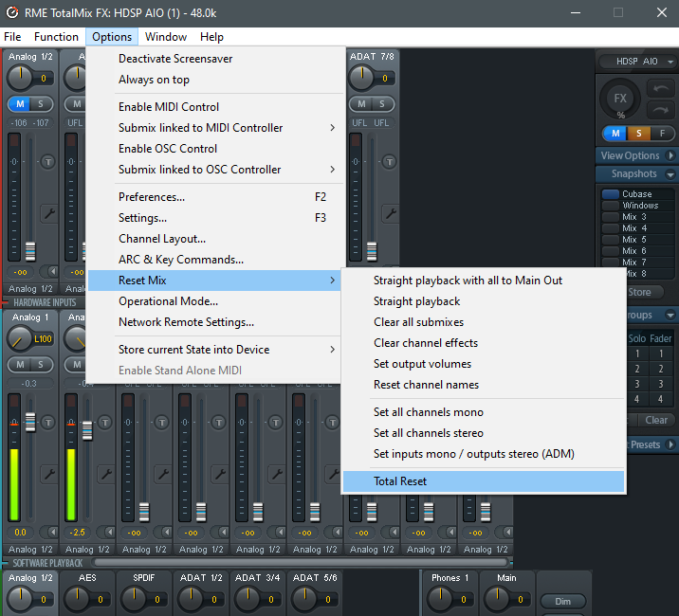This screenshot has height=616, width=679.
Task: Open the File menu
Action: point(12,37)
